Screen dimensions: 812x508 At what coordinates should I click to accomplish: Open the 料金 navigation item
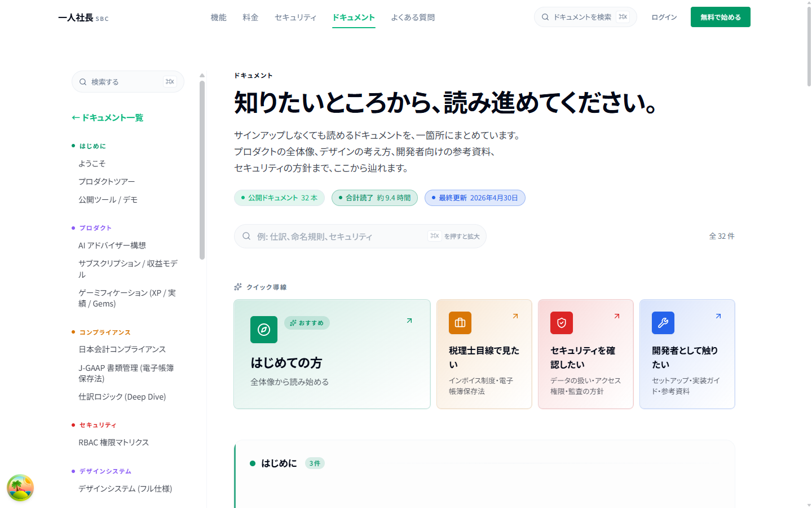tap(250, 17)
